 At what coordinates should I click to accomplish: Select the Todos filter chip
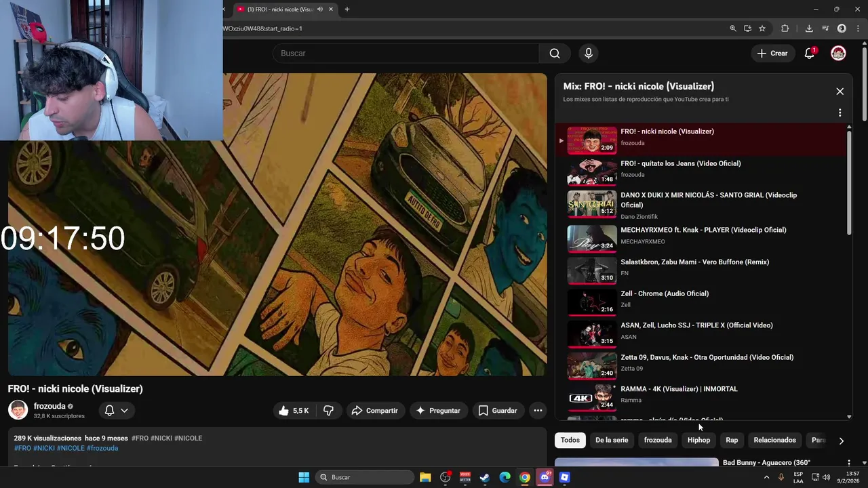click(x=570, y=441)
